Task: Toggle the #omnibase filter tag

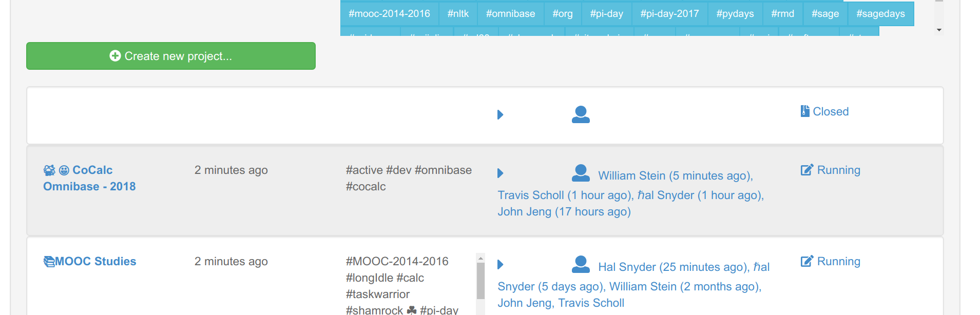Action: click(510, 14)
